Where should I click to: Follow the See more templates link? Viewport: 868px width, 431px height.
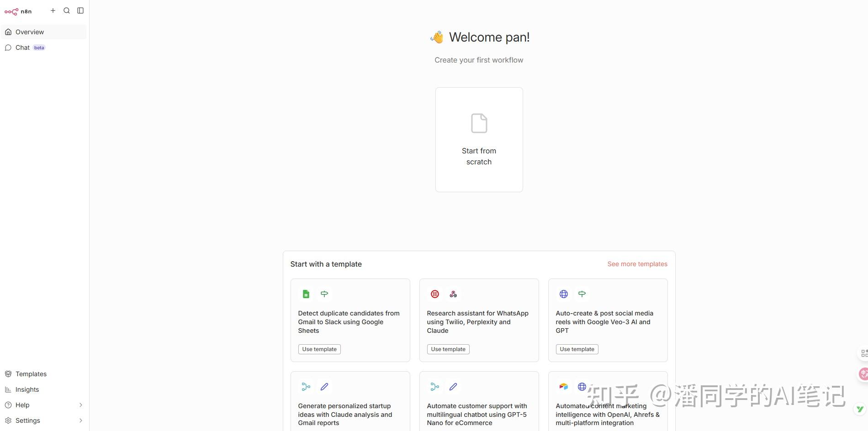point(637,264)
